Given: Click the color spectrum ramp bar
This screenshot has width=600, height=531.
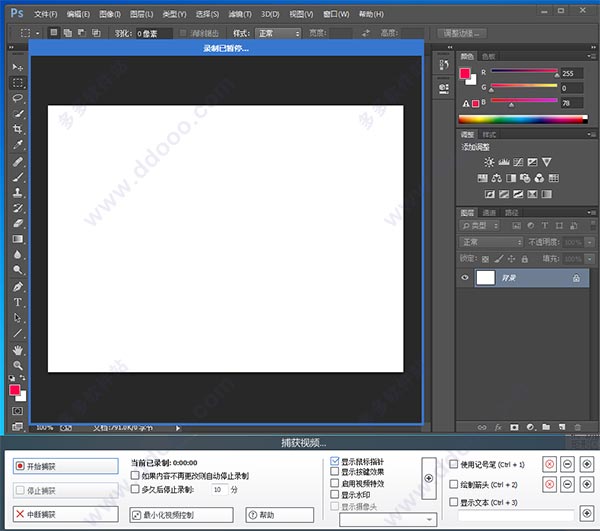Looking at the screenshot, I should point(523,119).
